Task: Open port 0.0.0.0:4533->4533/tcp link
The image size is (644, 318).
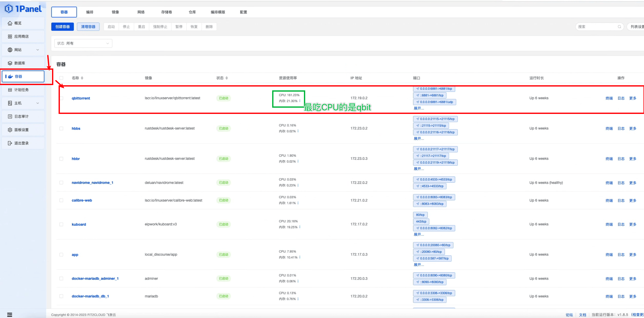Action: point(434,179)
